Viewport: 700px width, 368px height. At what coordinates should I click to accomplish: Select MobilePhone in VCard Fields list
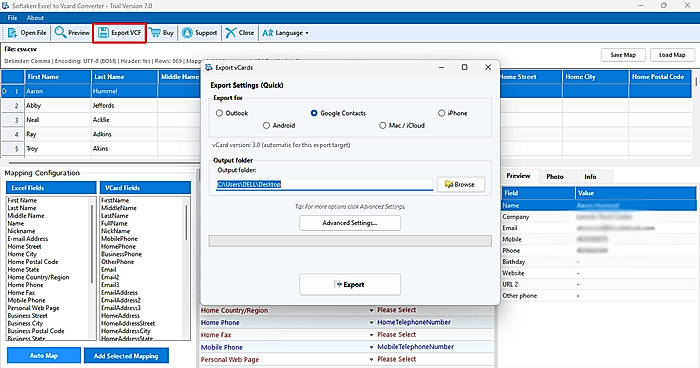[x=119, y=239]
